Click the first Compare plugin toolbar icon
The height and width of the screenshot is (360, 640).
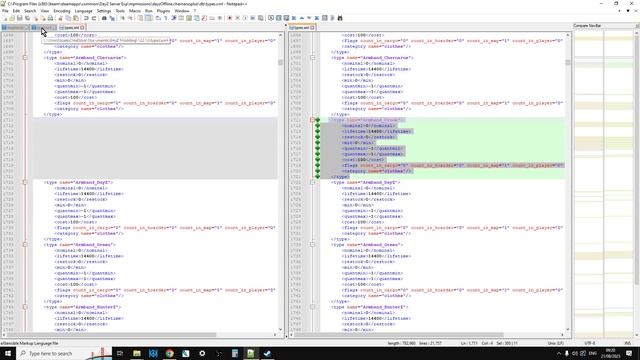click(271, 18)
